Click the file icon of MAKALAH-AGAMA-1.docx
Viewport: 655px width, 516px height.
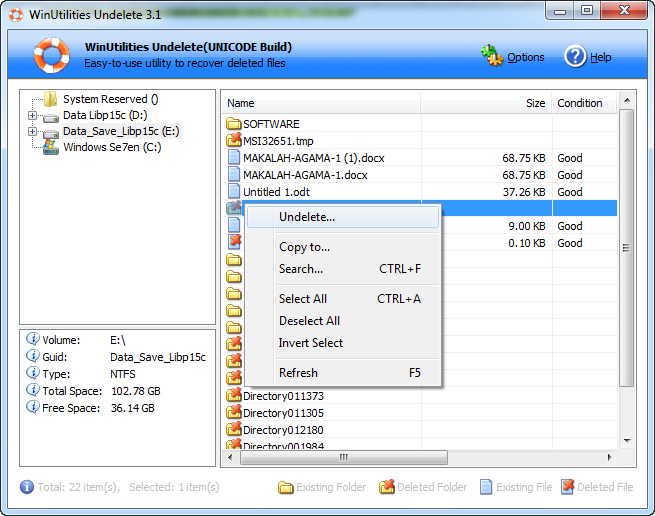234,174
